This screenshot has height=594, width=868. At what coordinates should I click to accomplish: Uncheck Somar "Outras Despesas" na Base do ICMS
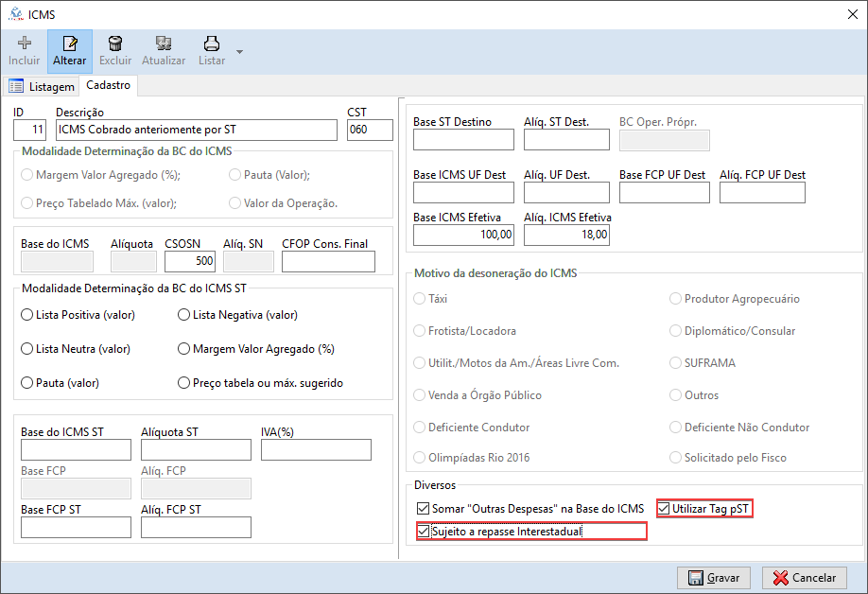[423, 509]
